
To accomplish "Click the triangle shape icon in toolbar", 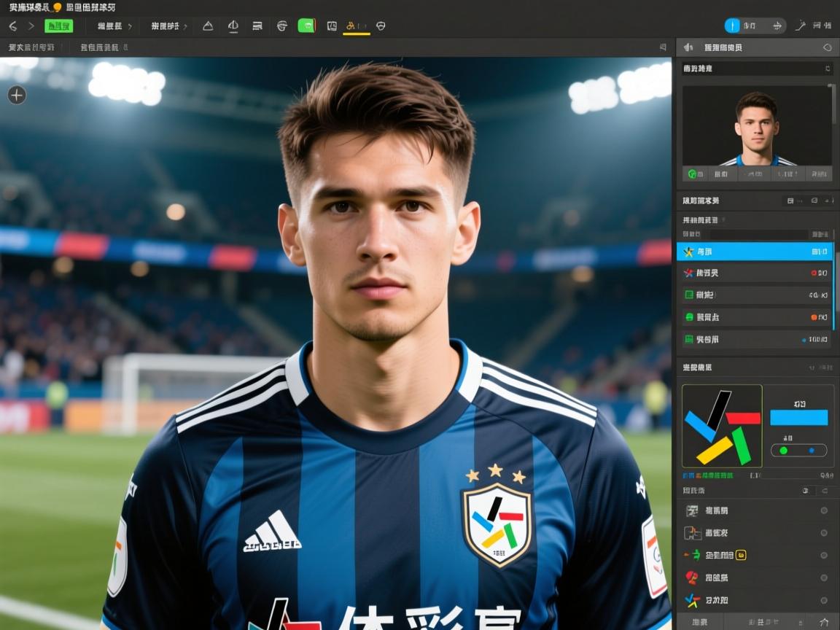I will 208,26.
